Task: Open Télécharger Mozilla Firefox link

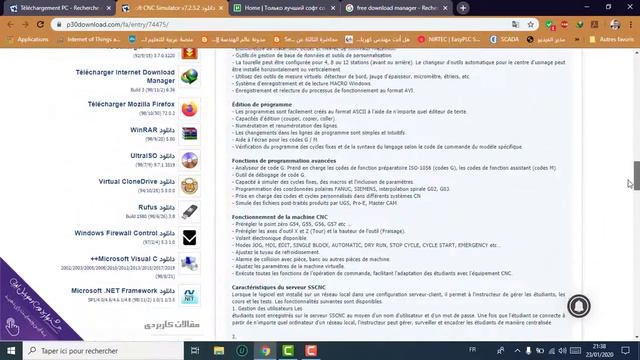Action: [131, 104]
